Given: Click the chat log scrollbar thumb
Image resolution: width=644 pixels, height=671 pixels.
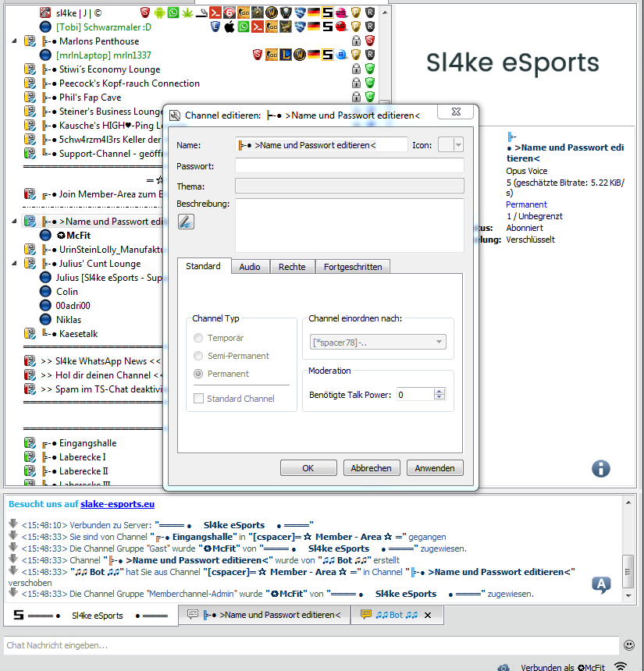Looking at the screenshot, I should [628, 572].
